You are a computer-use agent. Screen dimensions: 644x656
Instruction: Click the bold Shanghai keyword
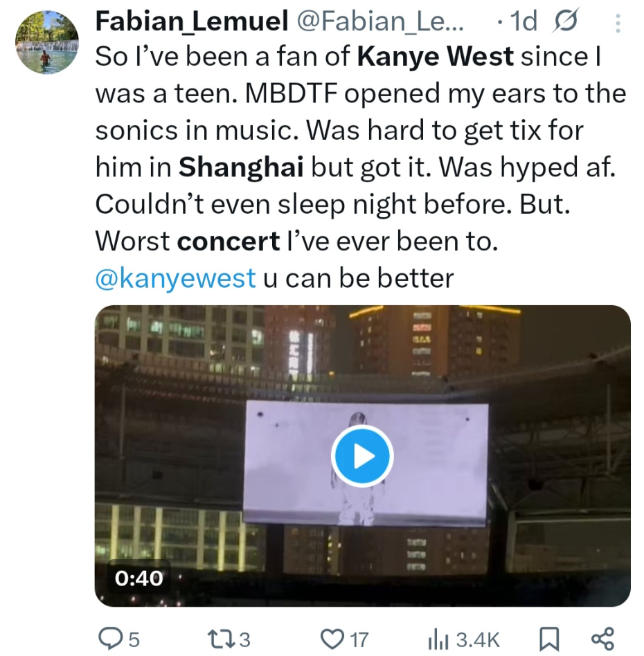pos(242,167)
